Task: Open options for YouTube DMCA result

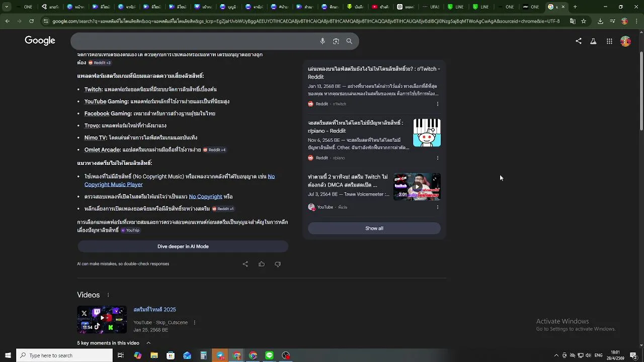Action: coord(437,207)
